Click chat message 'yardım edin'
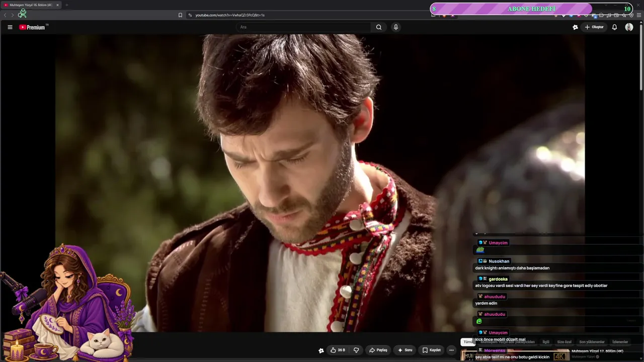 pos(486,303)
